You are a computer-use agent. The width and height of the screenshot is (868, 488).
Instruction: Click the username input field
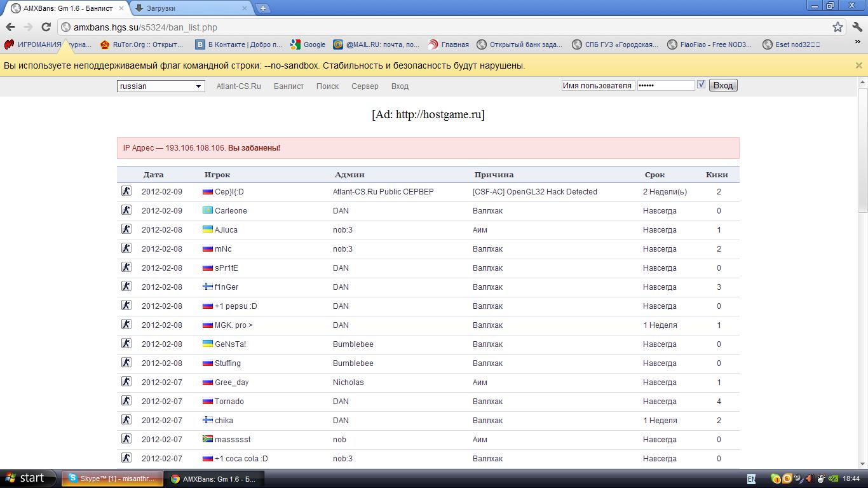click(x=597, y=86)
